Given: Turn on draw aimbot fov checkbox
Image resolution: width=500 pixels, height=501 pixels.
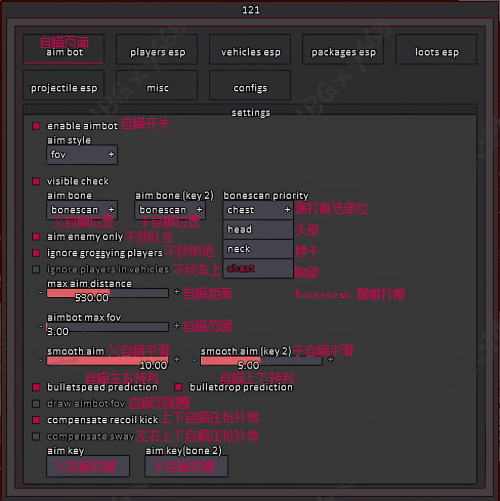Looking at the screenshot, I should point(36,404).
